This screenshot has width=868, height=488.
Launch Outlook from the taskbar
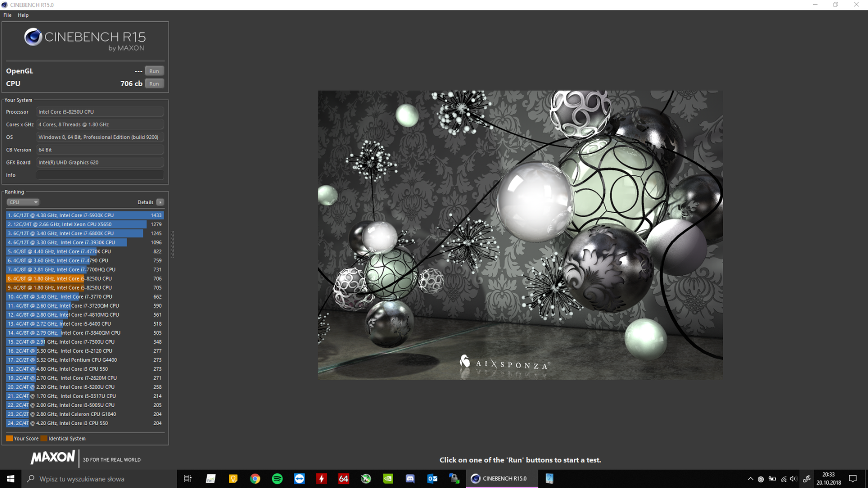coord(432,479)
